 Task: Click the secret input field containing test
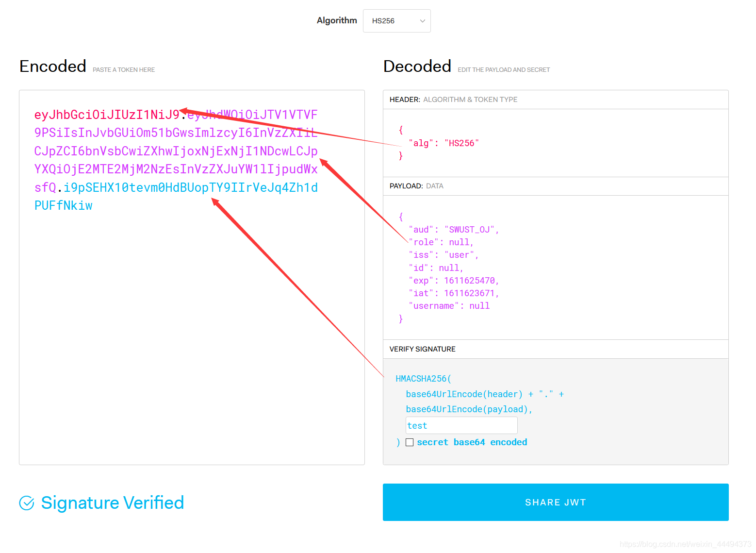(461, 425)
